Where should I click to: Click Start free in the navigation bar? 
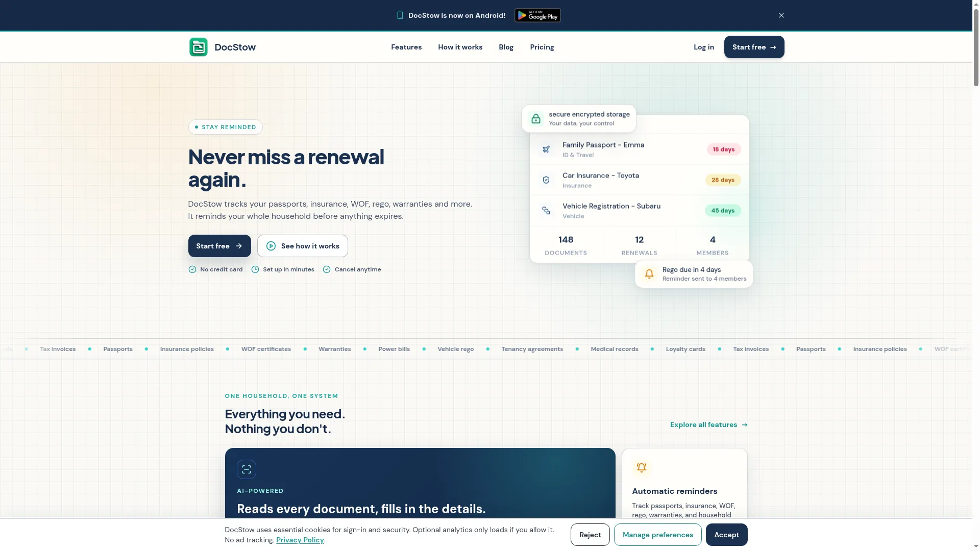pyautogui.click(x=754, y=47)
